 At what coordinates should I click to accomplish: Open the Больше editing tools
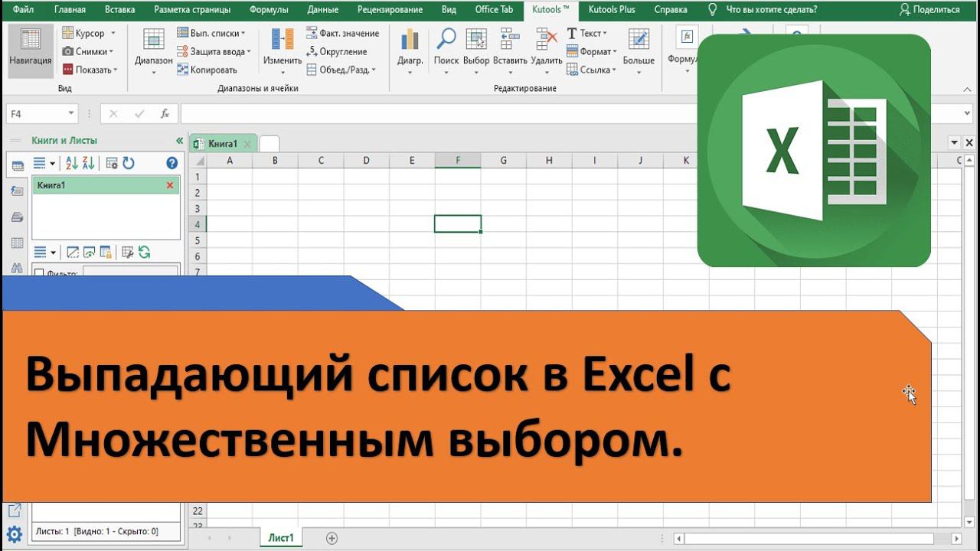(638, 51)
